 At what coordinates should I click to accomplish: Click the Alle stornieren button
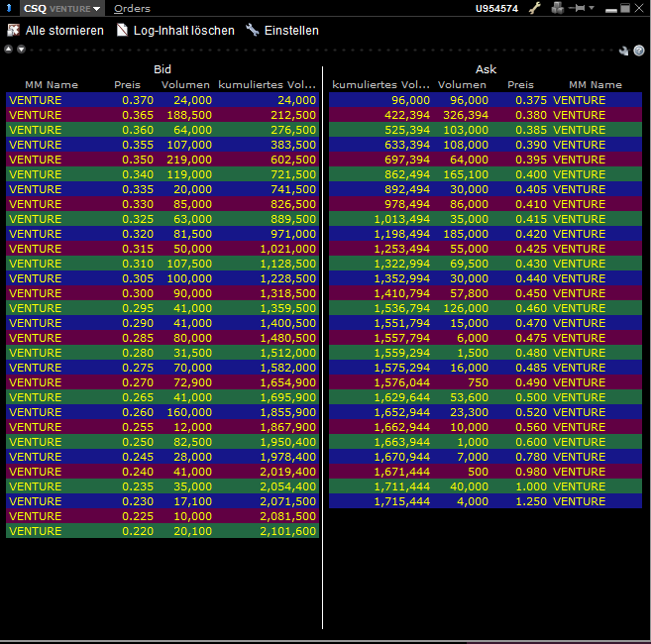point(55,31)
